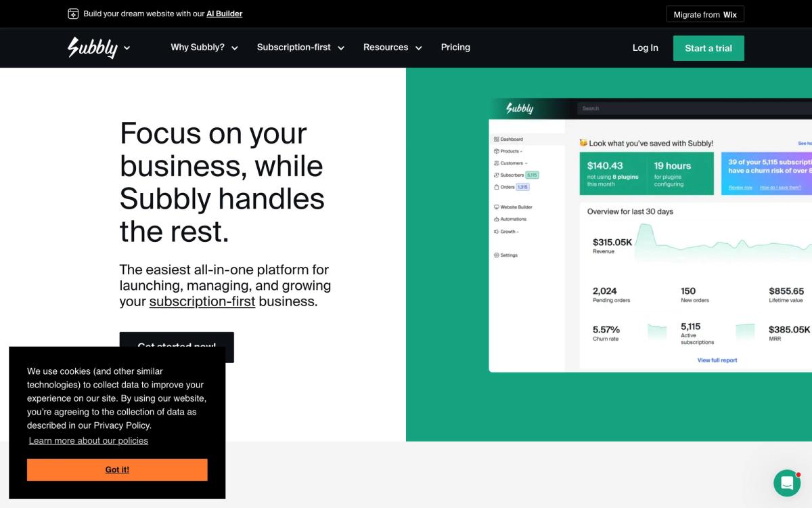Click the 19 hours figure
The width and height of the screenshot is (812, 508).
coord(673,165)
